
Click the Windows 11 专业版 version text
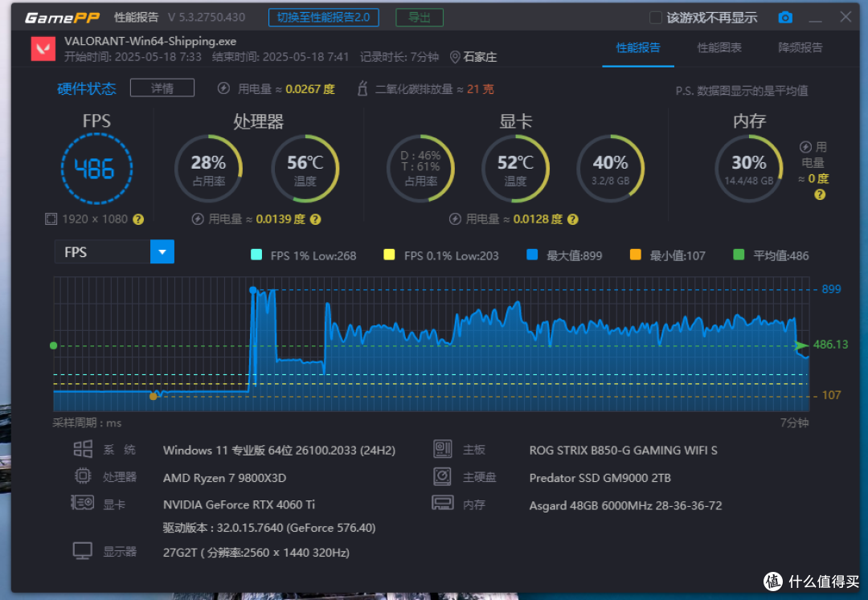pyautogui.click(x=279, y=450)
